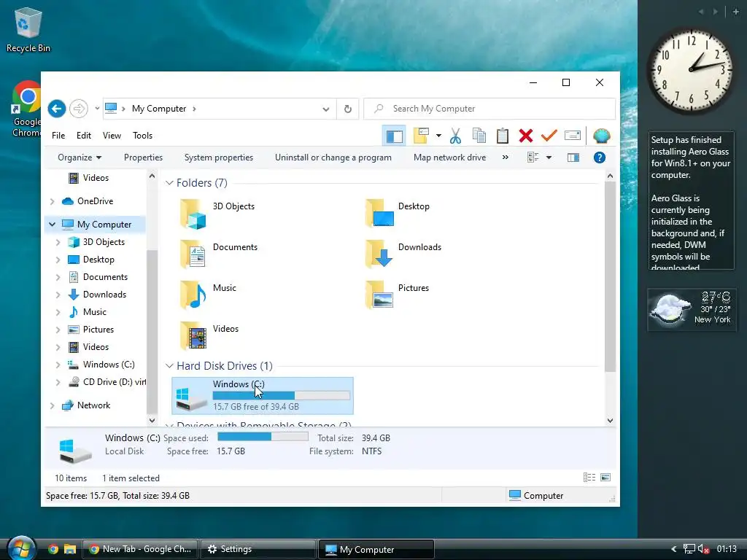Open the Edit menu
The height and width of the screenshot is (560, 747).
(84, 136)
